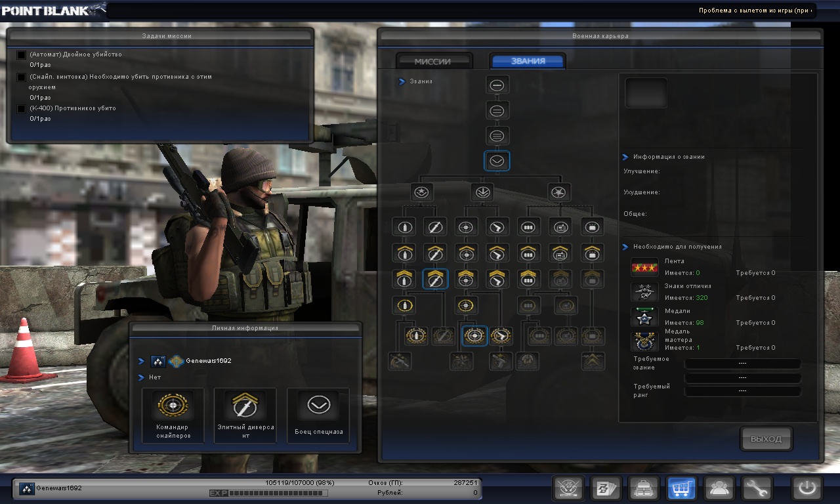Screen dimensions: 840x504
Task: Select the highlighted wreath crosshair rank icon
Action: (x=474, y=336)
